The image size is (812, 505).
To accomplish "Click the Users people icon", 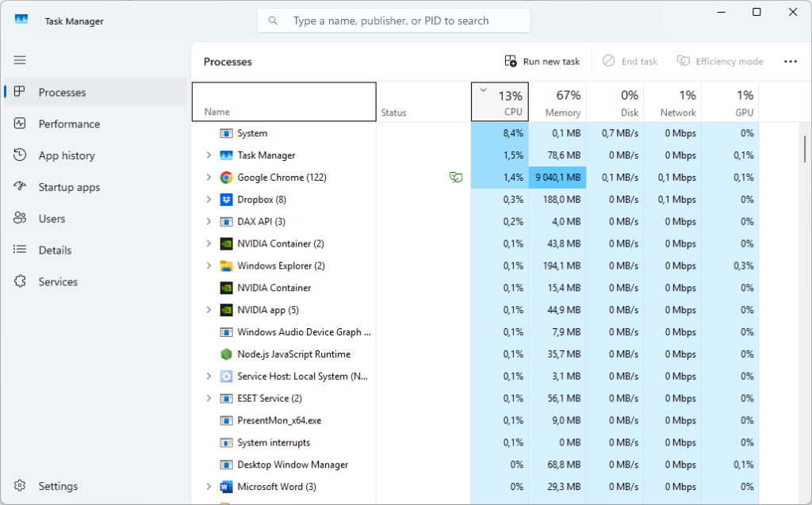I will point(20,218).
